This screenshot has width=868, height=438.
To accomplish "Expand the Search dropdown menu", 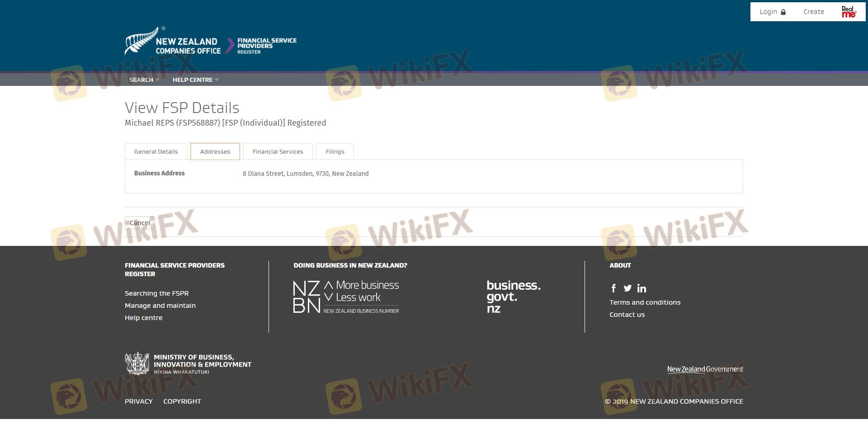I will [x=144, y=80].
